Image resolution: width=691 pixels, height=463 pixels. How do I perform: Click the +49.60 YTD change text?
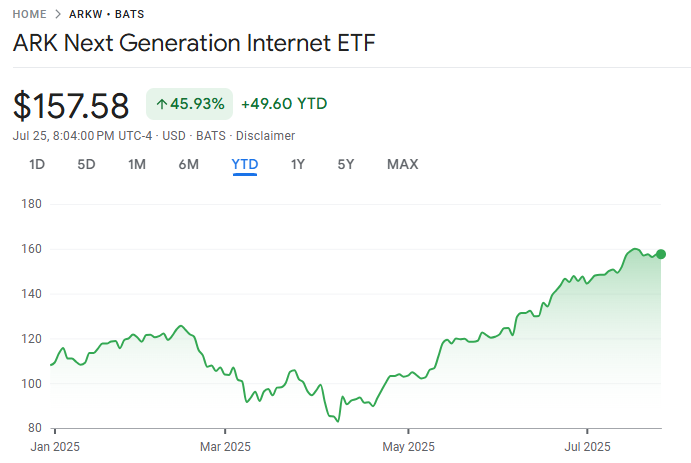[284, 104]
